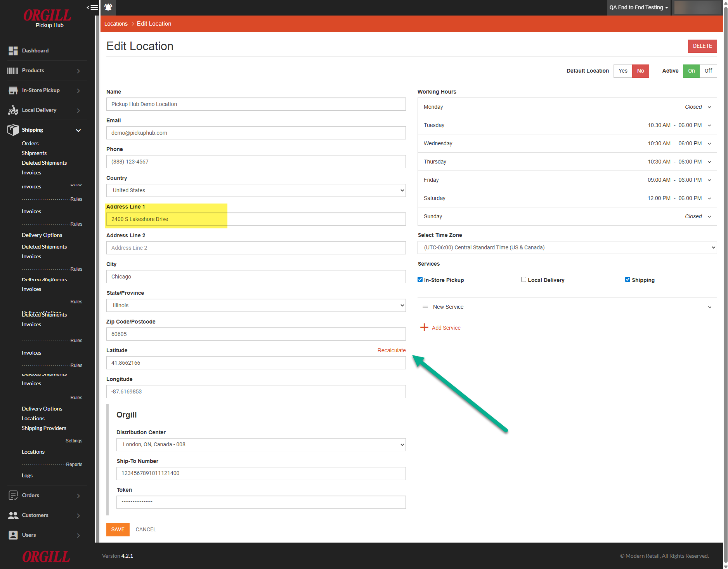The width and height of the screenshot is (728, 569).
Task: Open Shipping Providers in sidebar
Action: click(x=44, y=428)
